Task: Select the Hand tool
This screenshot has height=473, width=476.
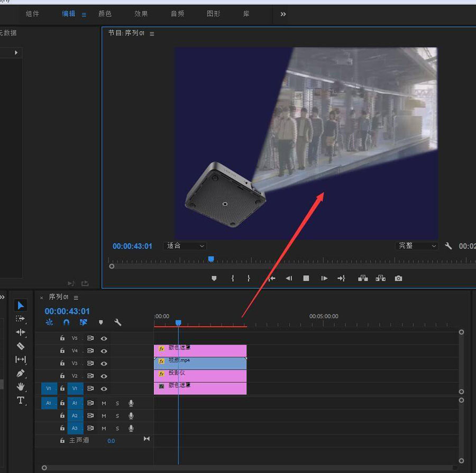Action: (x=21, y=387)
